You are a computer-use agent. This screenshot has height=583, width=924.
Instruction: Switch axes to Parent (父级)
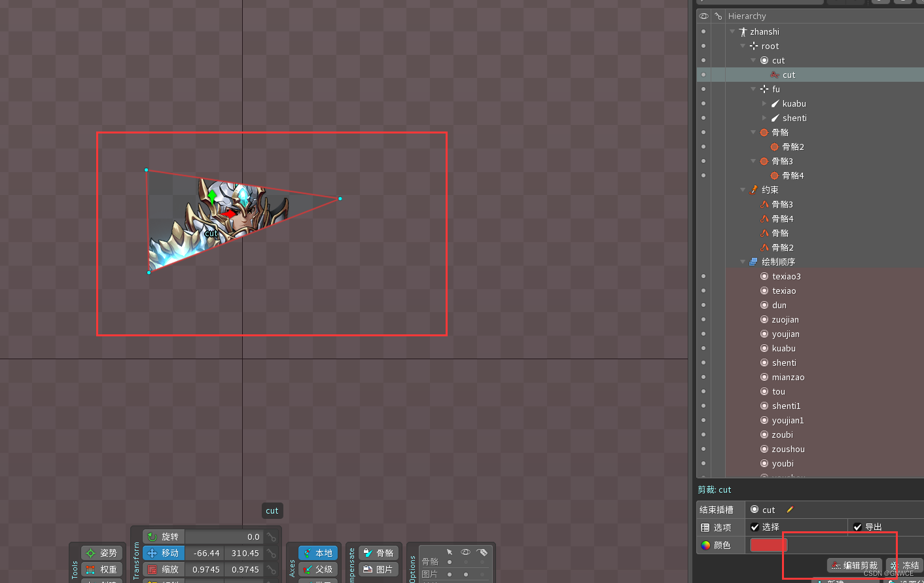318,569
